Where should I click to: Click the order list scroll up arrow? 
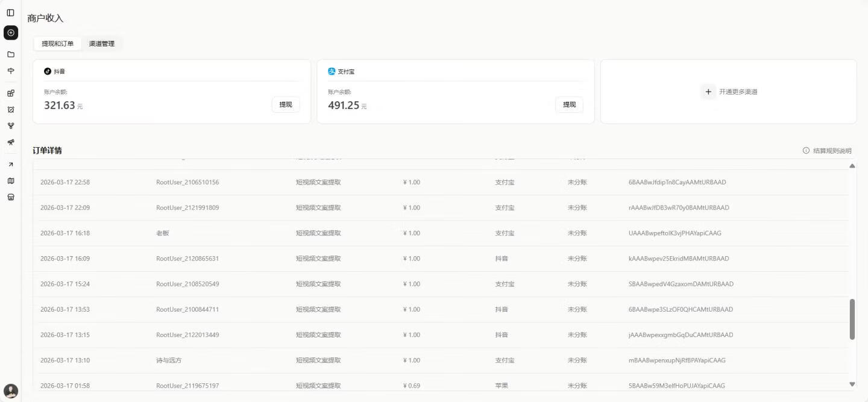coord(852,166)
